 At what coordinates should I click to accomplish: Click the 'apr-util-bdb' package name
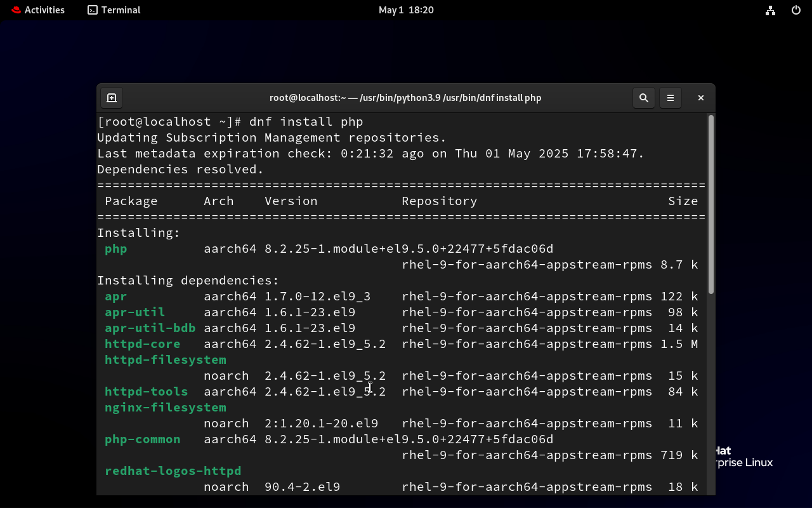point(150,328)
